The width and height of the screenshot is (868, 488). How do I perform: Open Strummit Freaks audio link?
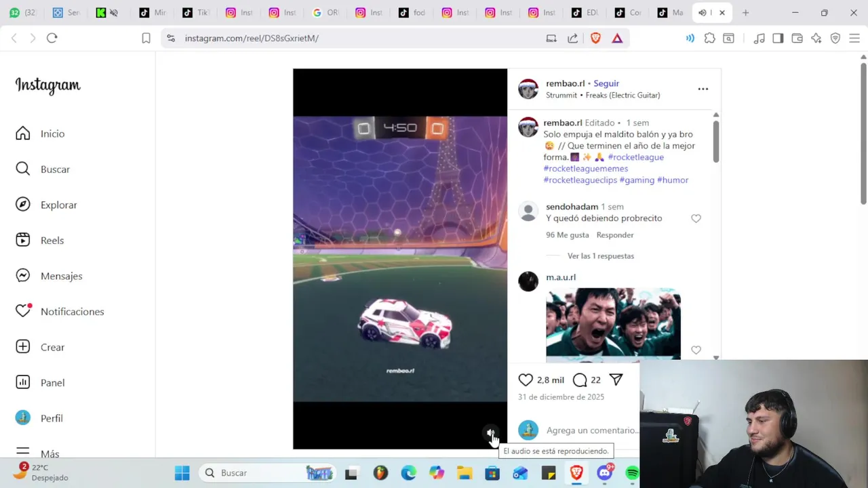[603, 95]
